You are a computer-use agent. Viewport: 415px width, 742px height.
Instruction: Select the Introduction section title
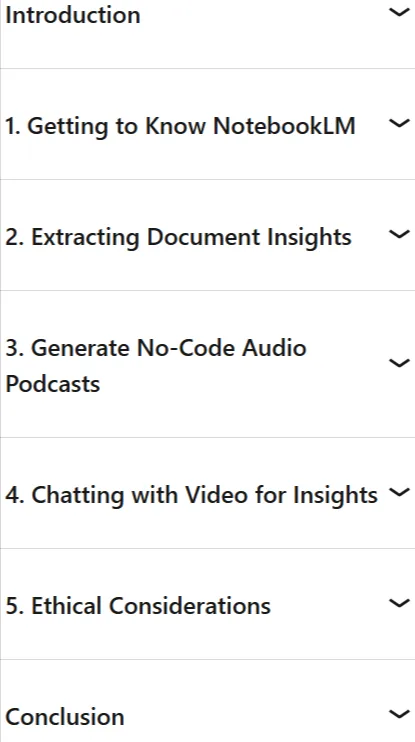[x=73, y=15]
